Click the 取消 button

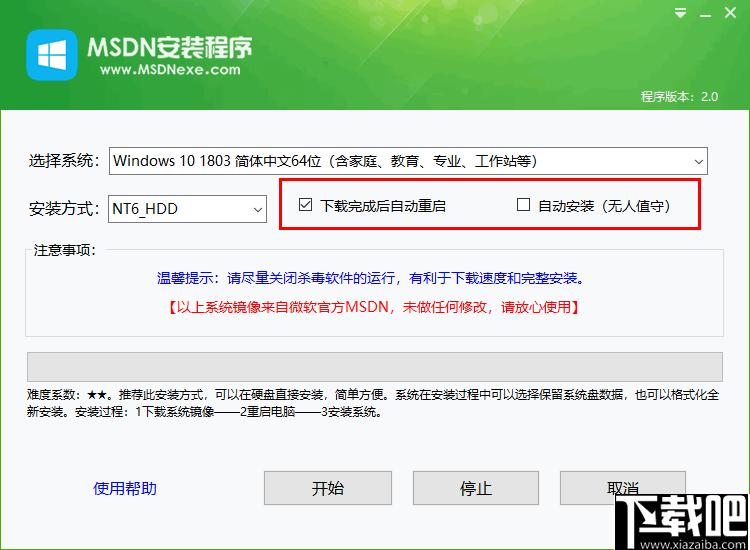[623, 488]
